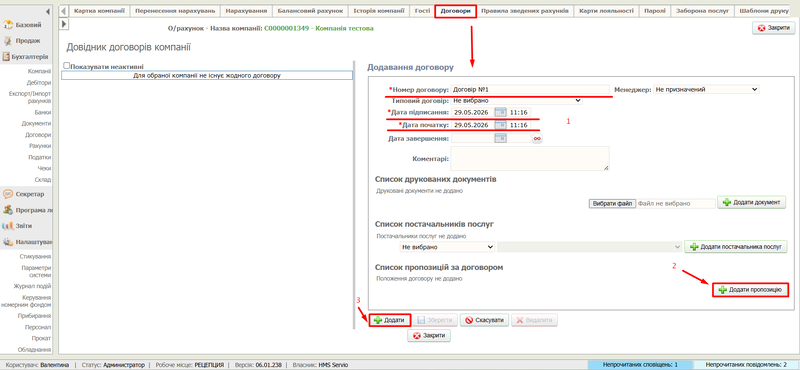Switch to the Картка компанії tab
Image resolution: width=800 pixels, height=370 pixels.
coord(99,11)
